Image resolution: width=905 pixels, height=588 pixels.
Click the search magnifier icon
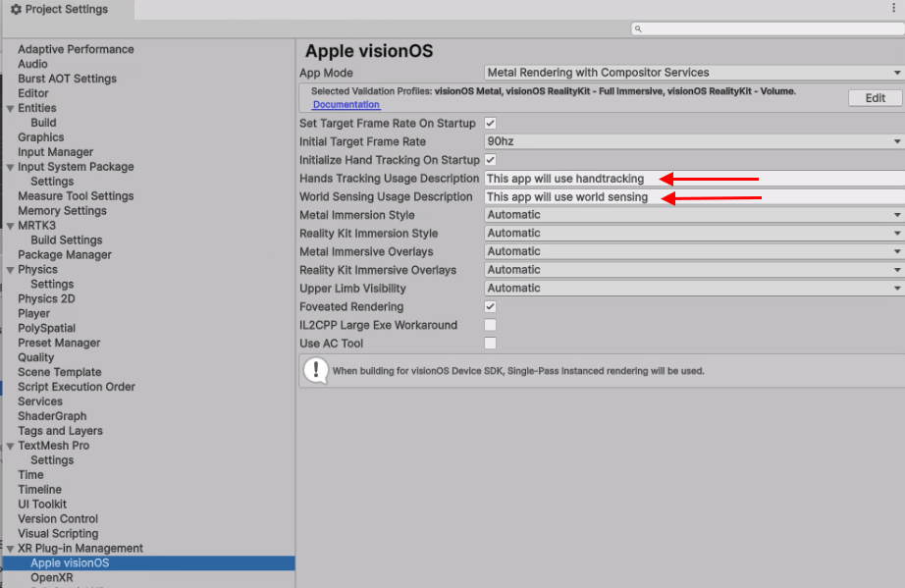click(638, 28)
